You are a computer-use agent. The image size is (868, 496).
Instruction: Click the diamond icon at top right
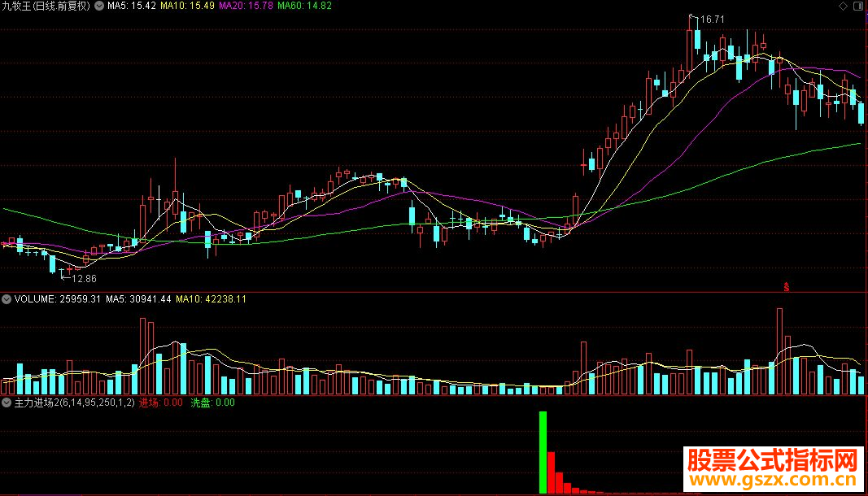point(843,6)
